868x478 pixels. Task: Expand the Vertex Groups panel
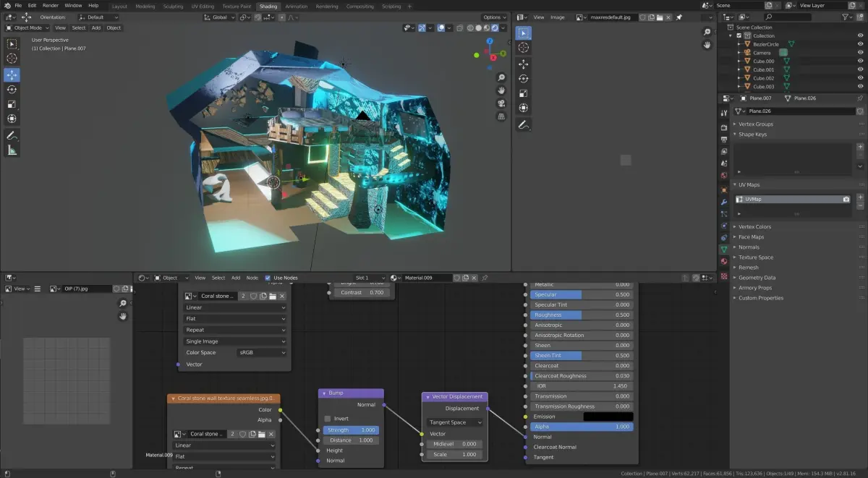pyautogui.click(x=756, y=124)
